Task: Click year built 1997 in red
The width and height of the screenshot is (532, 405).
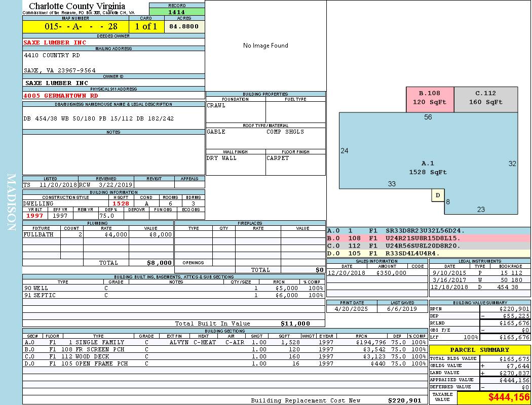Action: click(35, 216)
